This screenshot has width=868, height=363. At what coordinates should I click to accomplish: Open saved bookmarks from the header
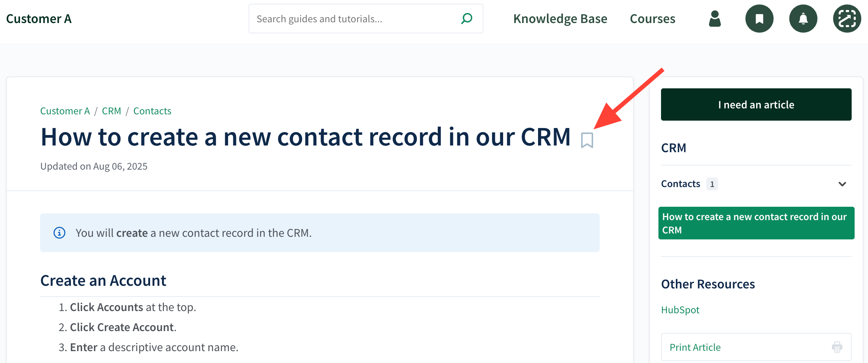click(x=759, y=19)
